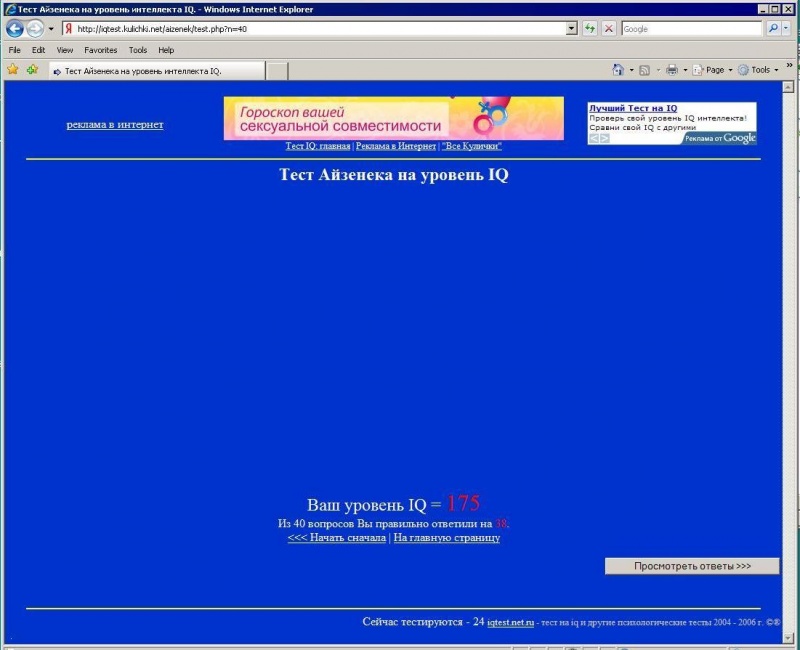Stop page loading with the red X
This screenshot has height=650, width=800.
(608, 29)
